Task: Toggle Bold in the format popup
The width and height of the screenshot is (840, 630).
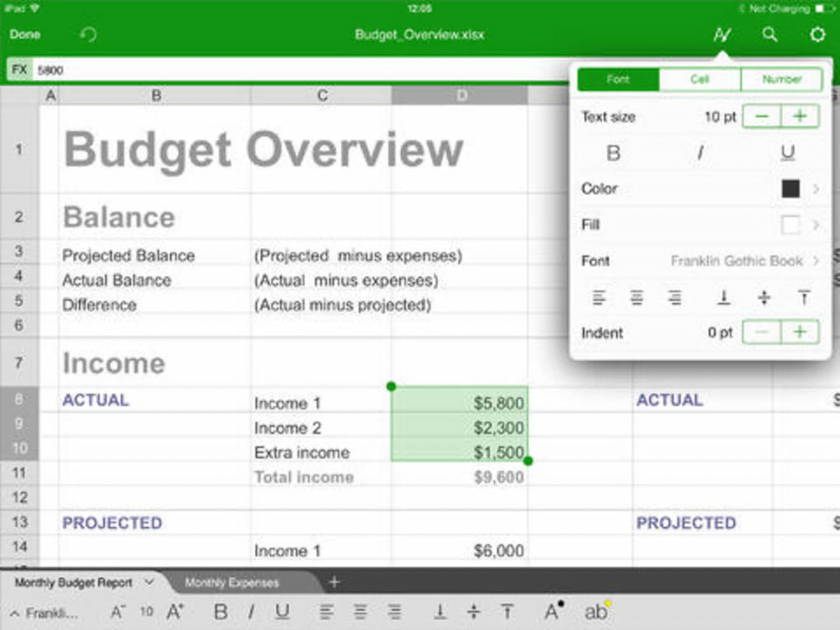Action: coord(613,153)
